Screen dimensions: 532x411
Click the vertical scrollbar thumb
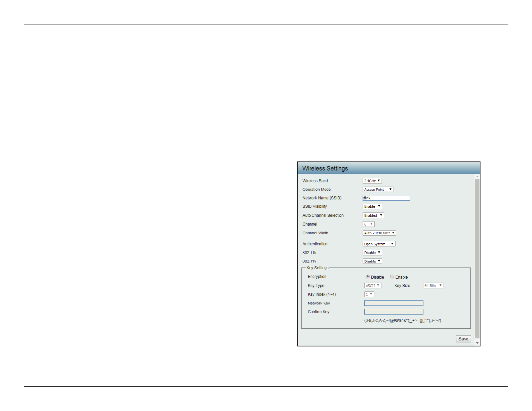[477, 259]
